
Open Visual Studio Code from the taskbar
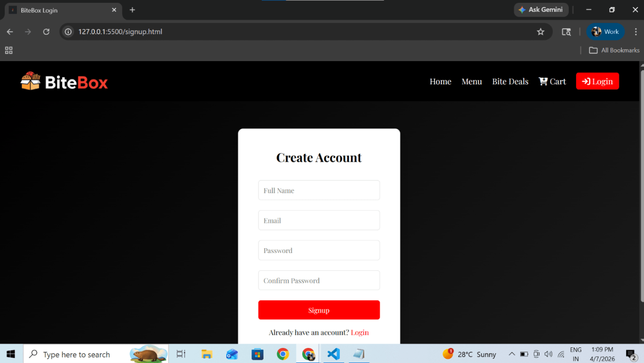coord(333,354)
